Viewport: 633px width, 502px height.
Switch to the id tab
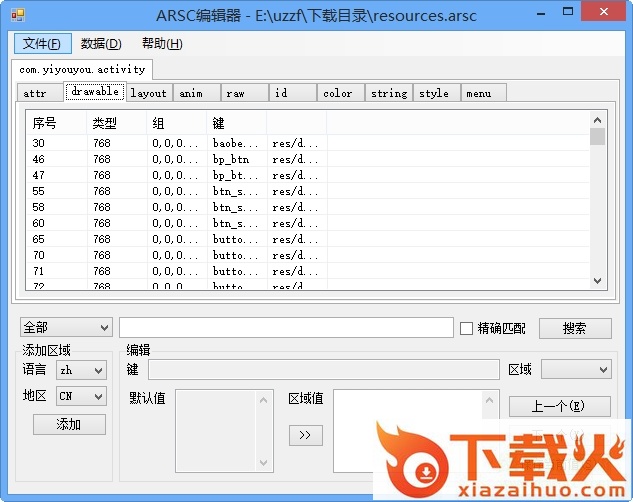pyautogui.click(x=293, y=93)
